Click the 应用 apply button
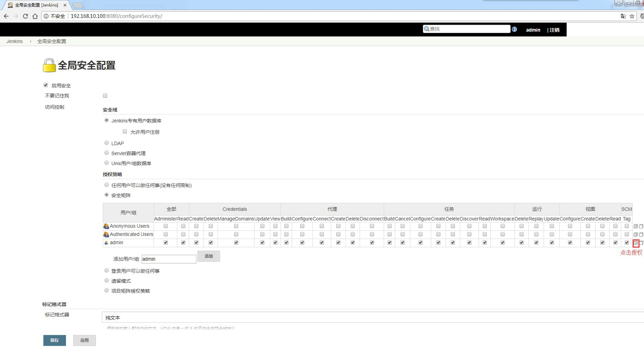 tap(84, 340)
